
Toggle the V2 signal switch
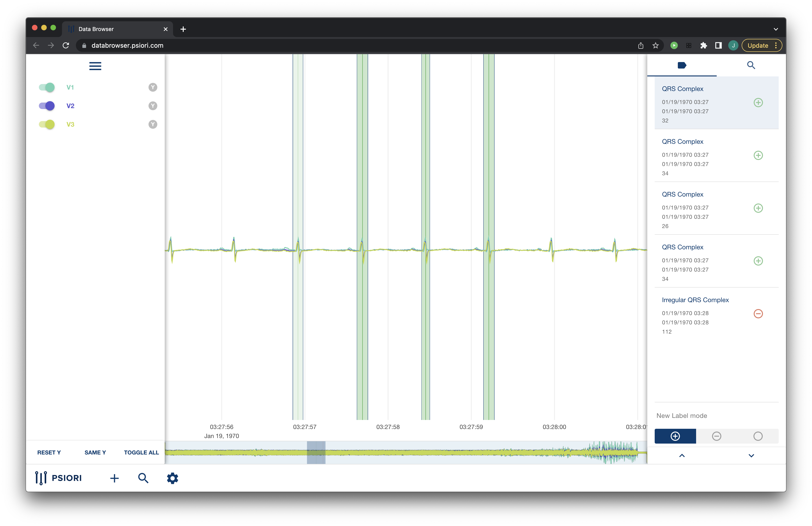[47, 106]
